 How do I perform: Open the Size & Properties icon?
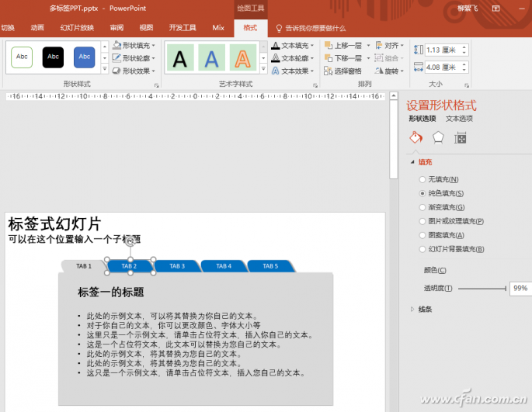tap(461, 137)
